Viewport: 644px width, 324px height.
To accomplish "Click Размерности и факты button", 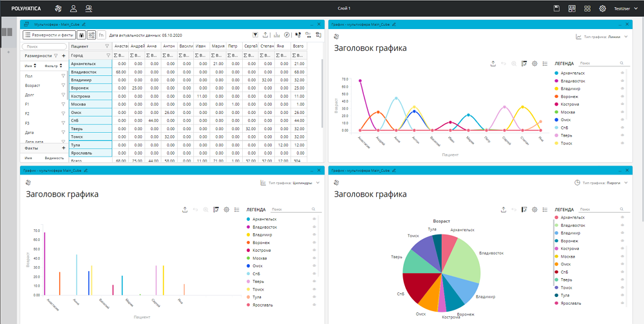I will click(48, 35).
